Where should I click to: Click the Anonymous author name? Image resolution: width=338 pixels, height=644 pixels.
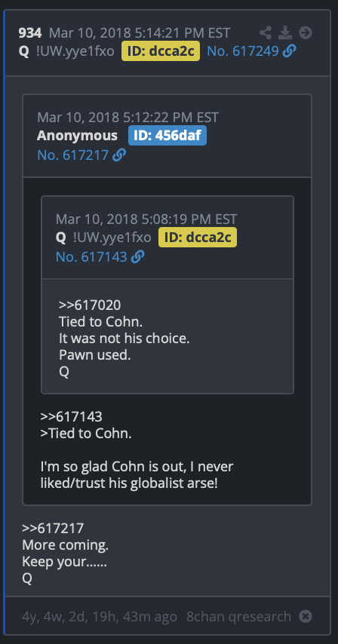tap(77, 136)
